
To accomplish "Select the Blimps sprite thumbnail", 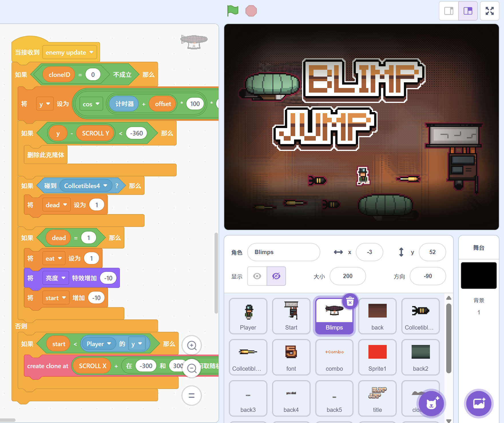I will click(334, 316).
